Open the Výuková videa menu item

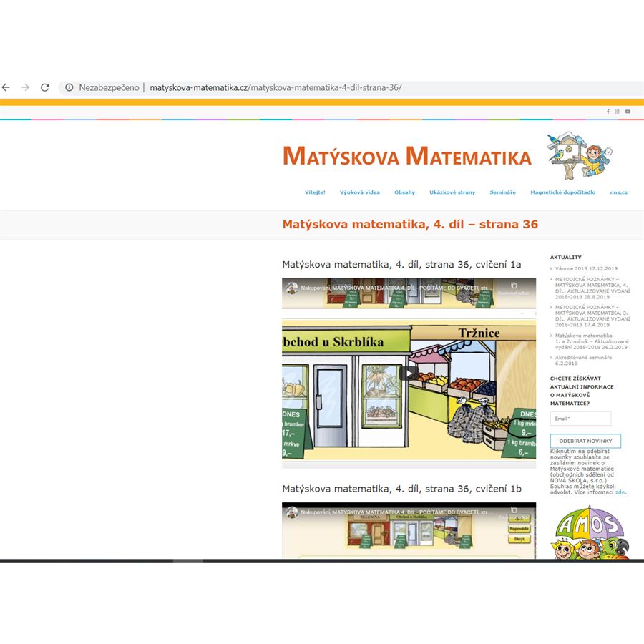pos(360,192)
